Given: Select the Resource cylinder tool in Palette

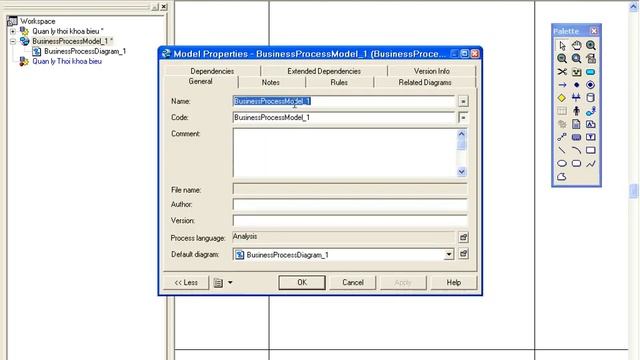Looking at the screenshot, I should click(x=591, y=98).
